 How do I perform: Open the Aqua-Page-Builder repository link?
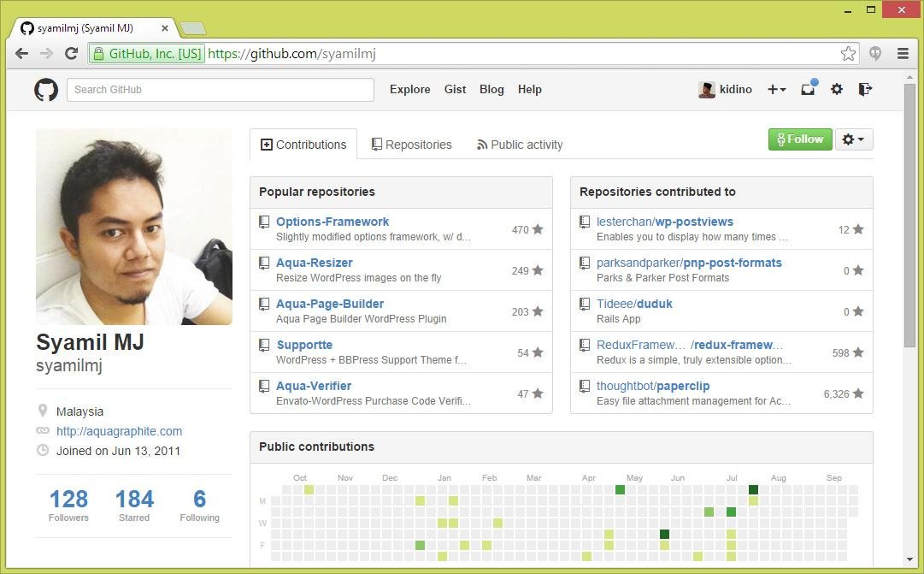(x=330, y=304)
